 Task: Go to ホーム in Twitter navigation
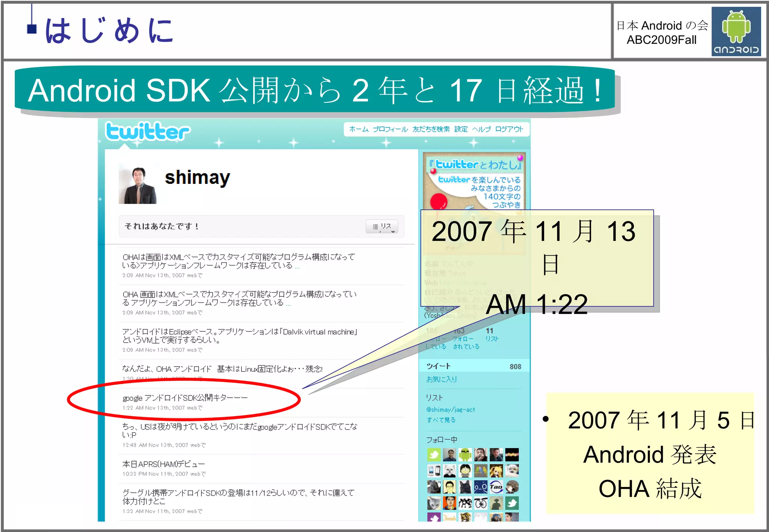(359, 129)
